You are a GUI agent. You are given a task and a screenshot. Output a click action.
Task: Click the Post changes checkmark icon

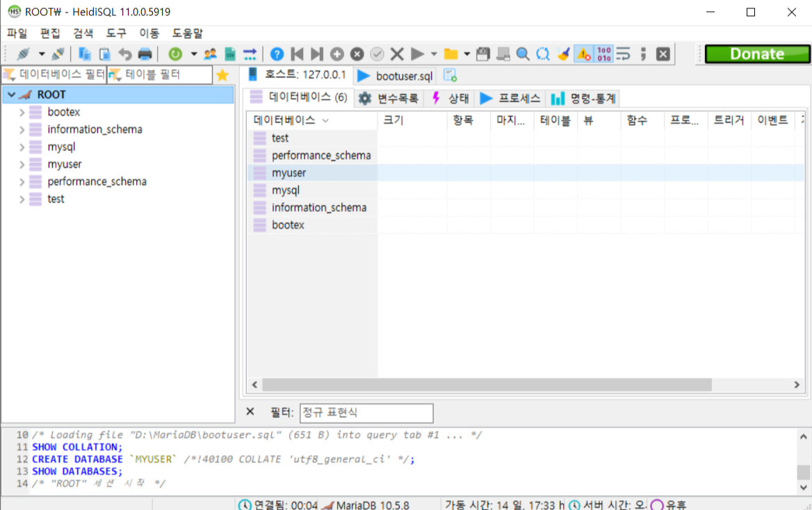[377, 54]
